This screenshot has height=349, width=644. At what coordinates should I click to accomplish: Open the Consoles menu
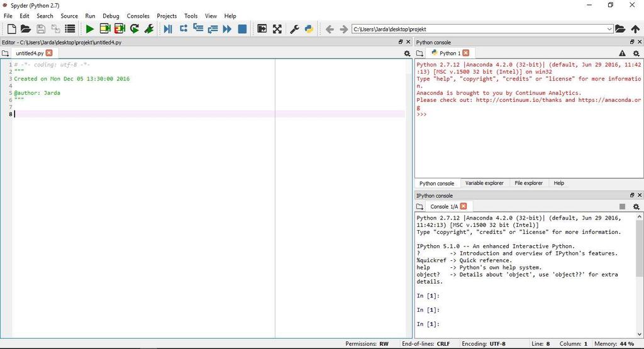138,16
